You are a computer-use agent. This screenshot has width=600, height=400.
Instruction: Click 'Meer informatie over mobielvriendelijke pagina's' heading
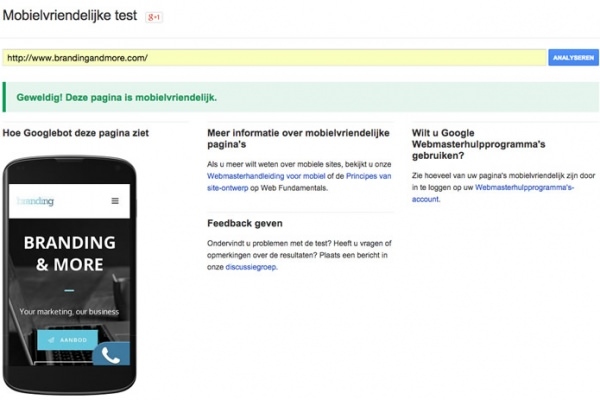[x=298, y=139]
